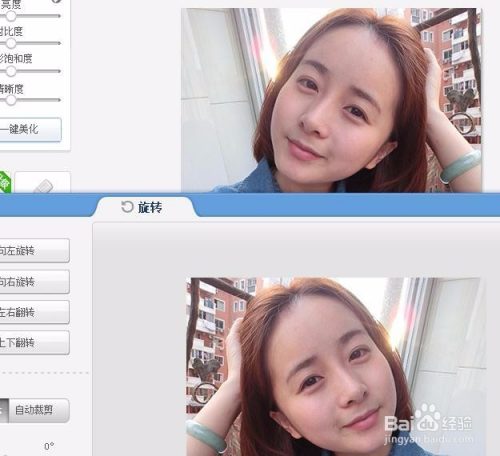
Task: Adjust the 亮度 brightness slider handle
Action: 11,16
